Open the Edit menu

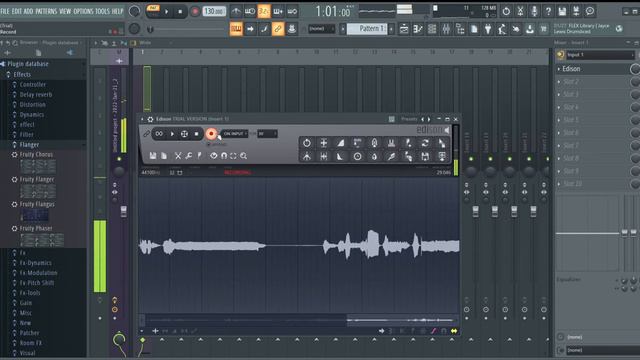click(x=17, y=11)
